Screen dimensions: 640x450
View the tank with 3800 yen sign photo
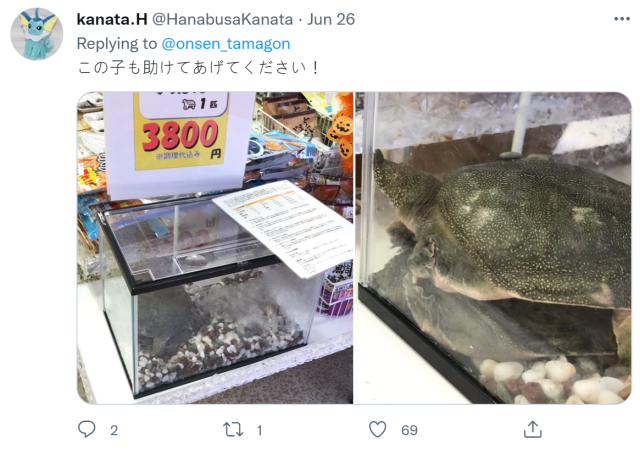(215, 248)
